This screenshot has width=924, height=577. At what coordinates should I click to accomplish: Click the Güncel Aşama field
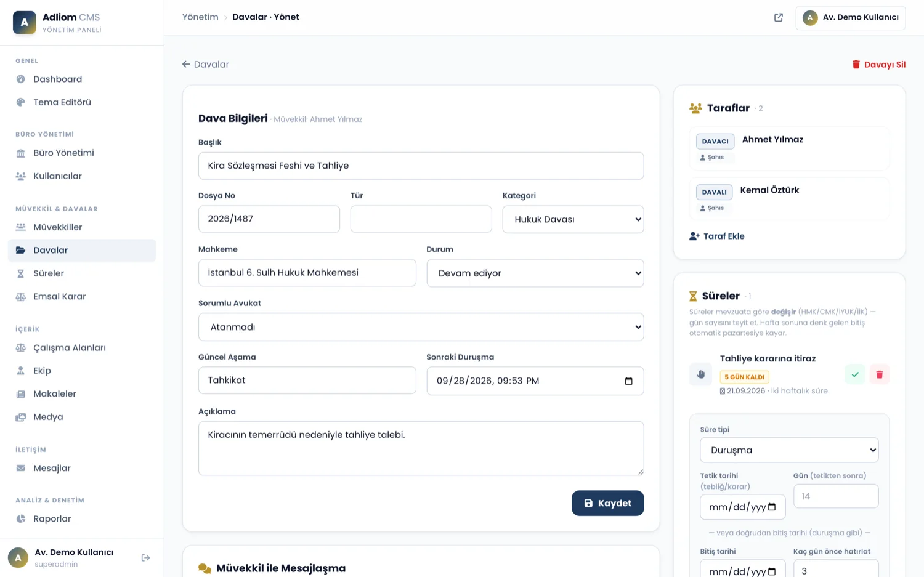click(x=307, y=381)
